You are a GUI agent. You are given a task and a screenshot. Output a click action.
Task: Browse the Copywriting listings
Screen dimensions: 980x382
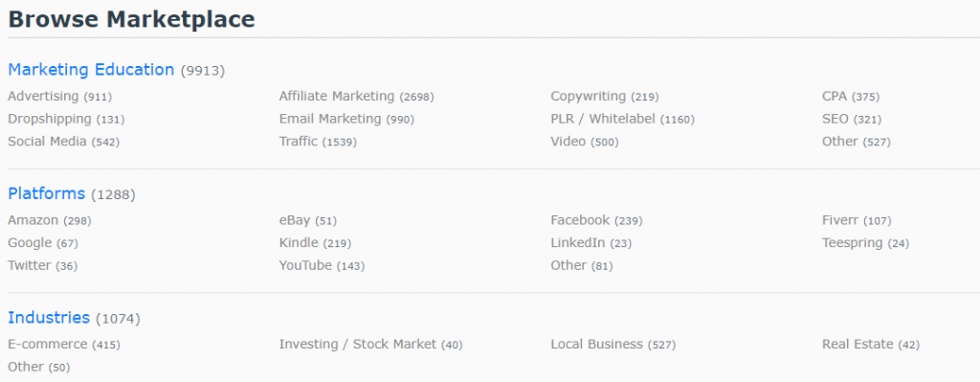[589, 97]
